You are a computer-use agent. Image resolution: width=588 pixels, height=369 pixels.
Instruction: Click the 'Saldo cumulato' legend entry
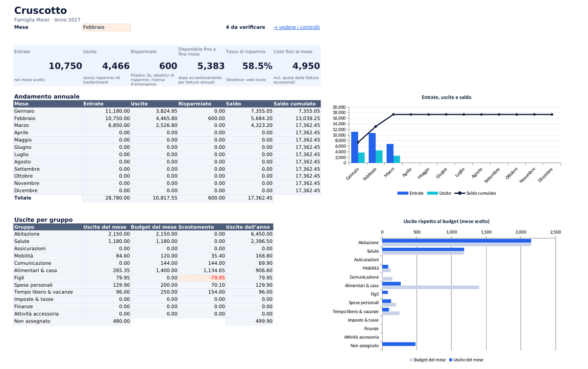point(475,193)
